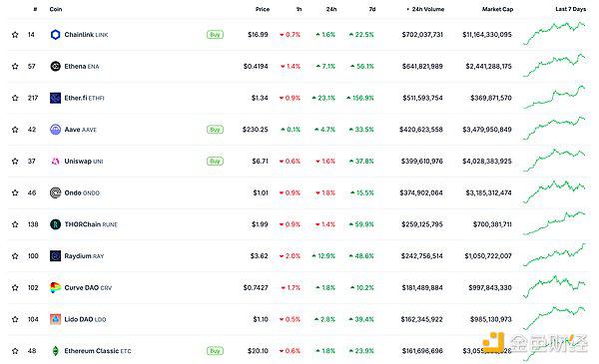Image resolution: width=599 pixels, height=364 pixels.
Task: Click the Buy button for Uniswap
Action: 215,162
